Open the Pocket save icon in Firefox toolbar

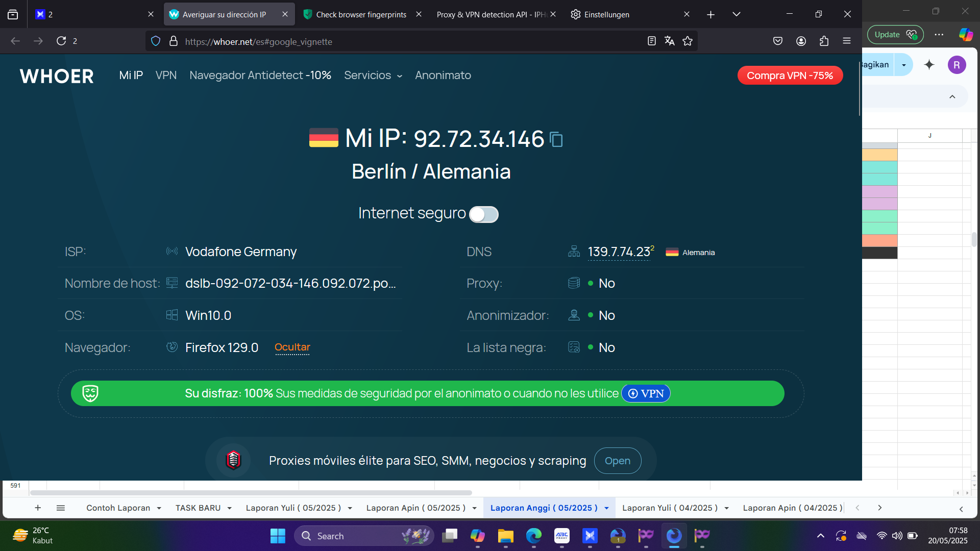(778, 41)
